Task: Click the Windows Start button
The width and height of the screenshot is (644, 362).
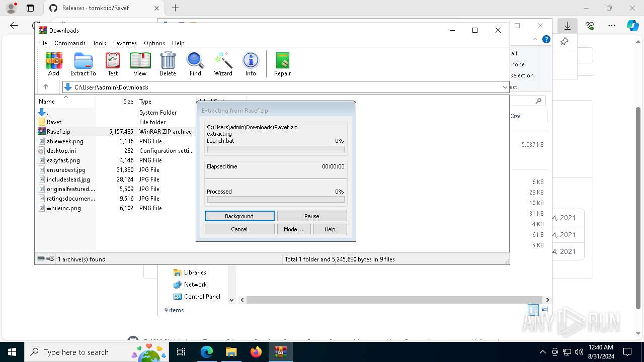Action: [x=12, y=352]
